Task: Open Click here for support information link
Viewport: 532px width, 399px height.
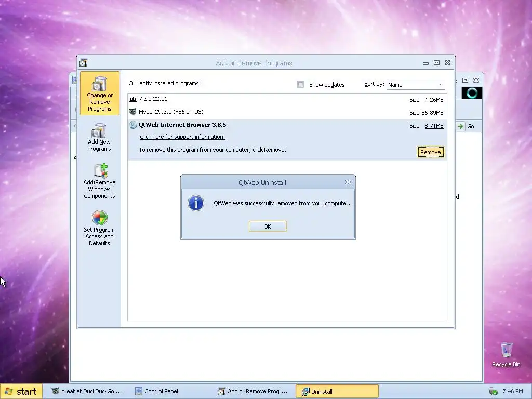Action: (x=182, y=137)
